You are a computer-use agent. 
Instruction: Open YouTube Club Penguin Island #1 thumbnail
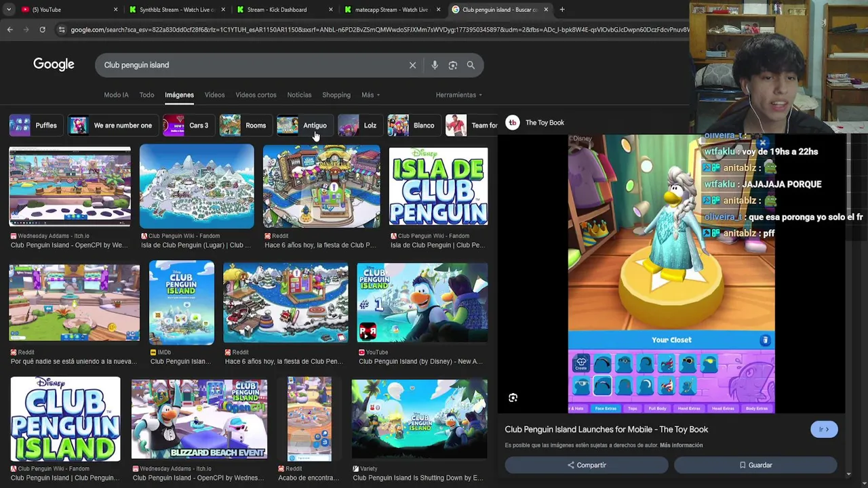click(422, 302)
